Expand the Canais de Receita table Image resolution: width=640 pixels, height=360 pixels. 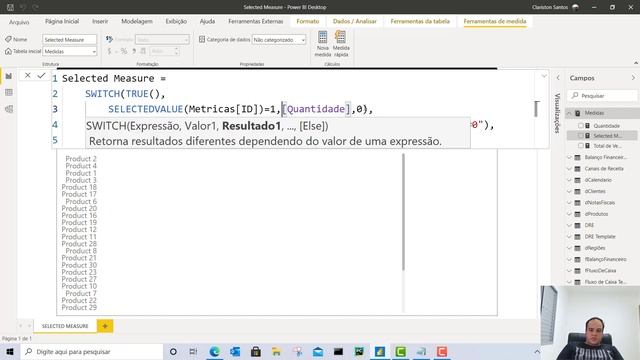569,169
